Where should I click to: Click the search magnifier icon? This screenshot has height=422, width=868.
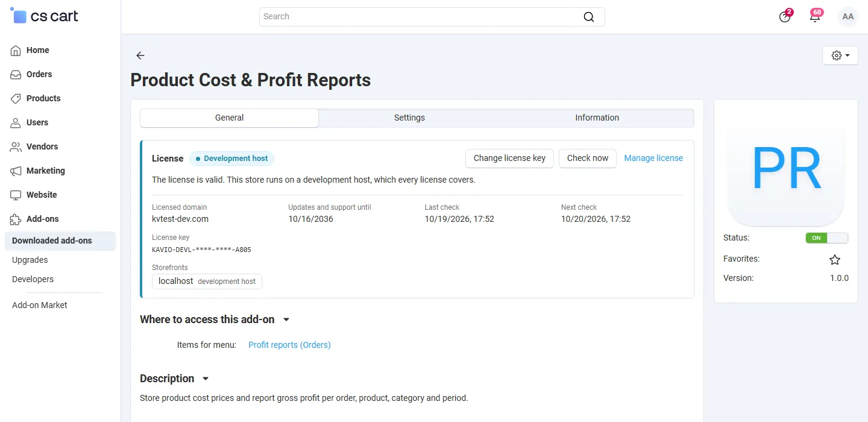coord(589,17)
